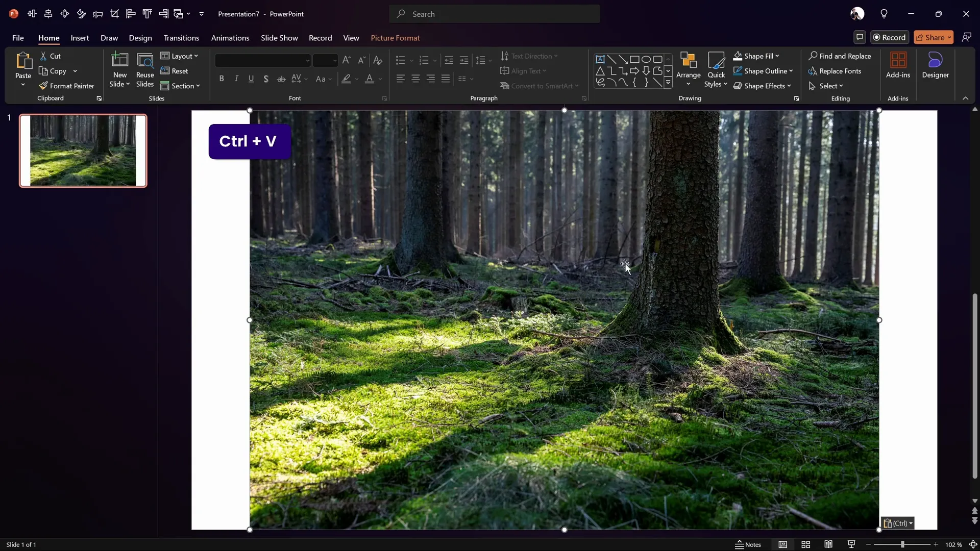The height and width of the screenshot is (551, 980).
Task: Pick the font color swatch
Action: pos(370,79)
